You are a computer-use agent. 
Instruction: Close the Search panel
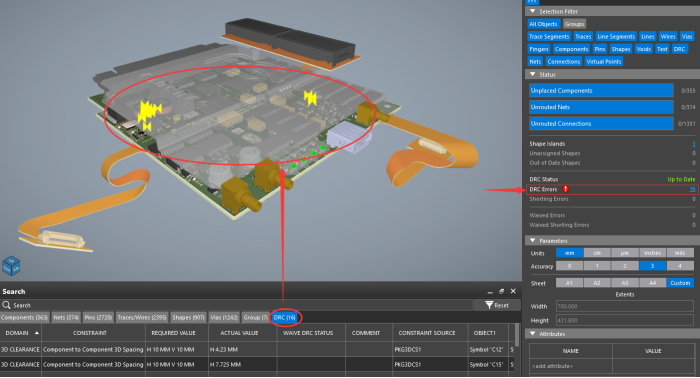tap(513, 291)
